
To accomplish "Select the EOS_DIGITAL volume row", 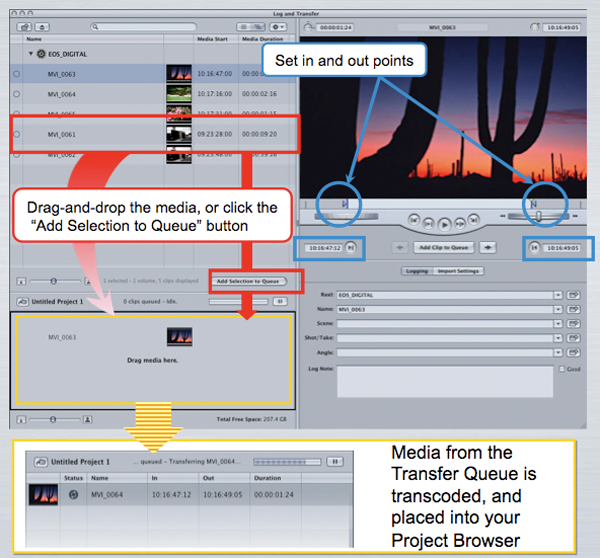I will (x=153, y=54).
